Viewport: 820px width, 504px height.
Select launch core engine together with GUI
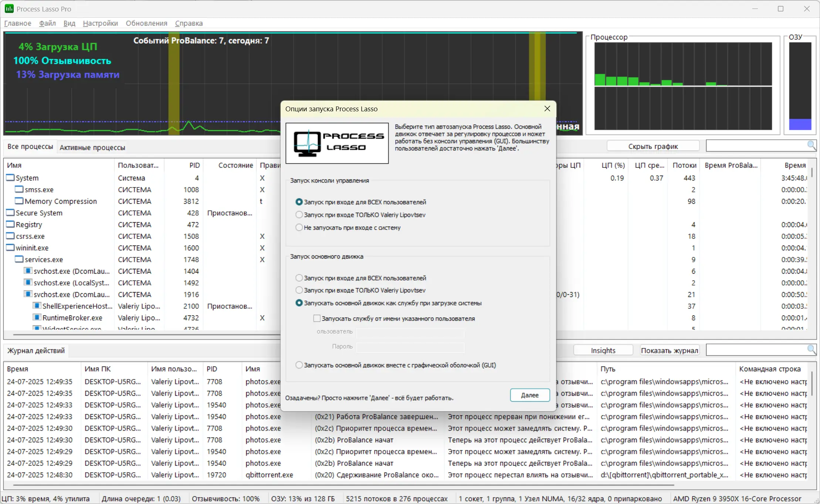299,365
